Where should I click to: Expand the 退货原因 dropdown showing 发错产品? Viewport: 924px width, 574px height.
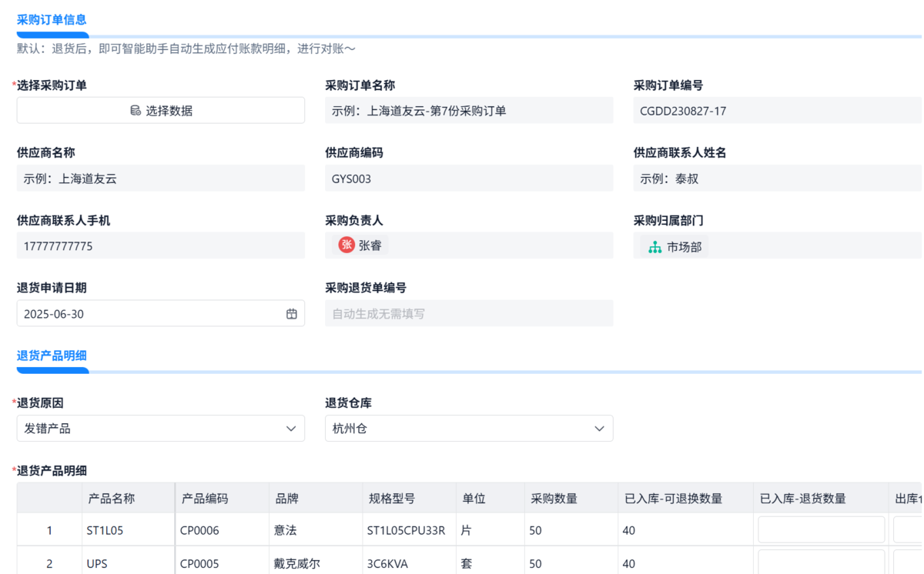160,429
